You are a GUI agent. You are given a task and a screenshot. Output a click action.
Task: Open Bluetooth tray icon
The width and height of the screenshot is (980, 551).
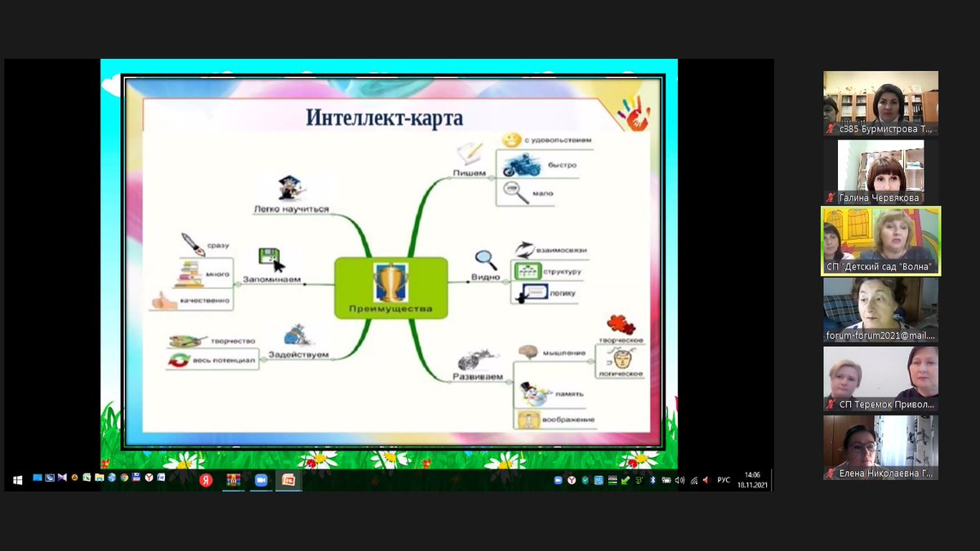pos(653,480)
